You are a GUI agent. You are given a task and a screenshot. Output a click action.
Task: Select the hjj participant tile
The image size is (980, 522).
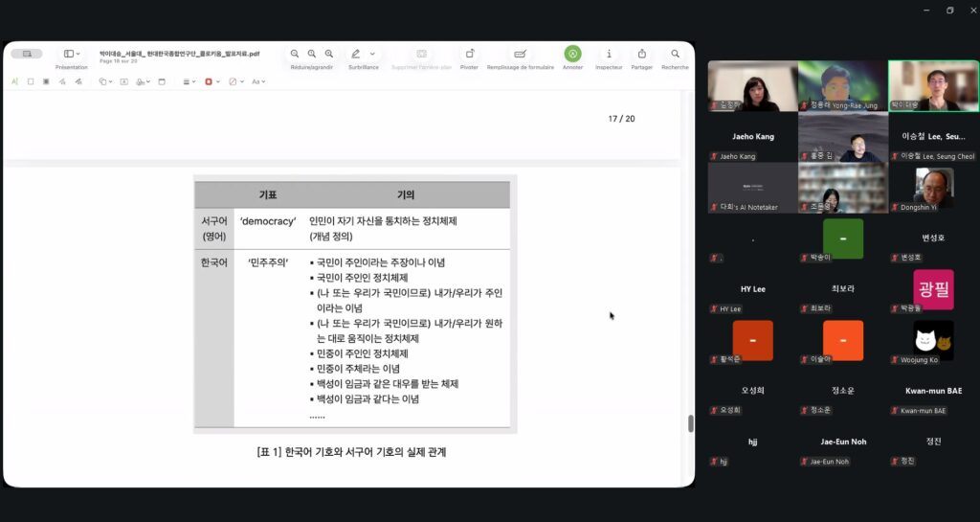coord(752,443)
